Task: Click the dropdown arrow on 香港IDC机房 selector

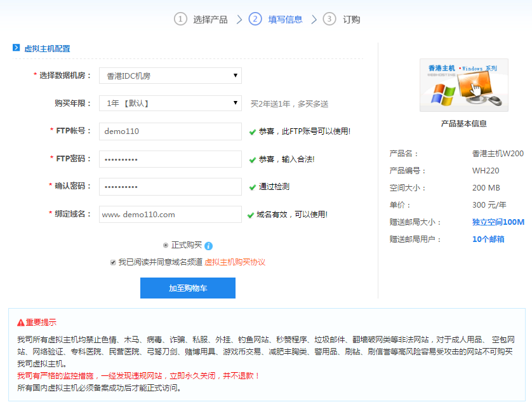Action: click(x=236, y=76)
